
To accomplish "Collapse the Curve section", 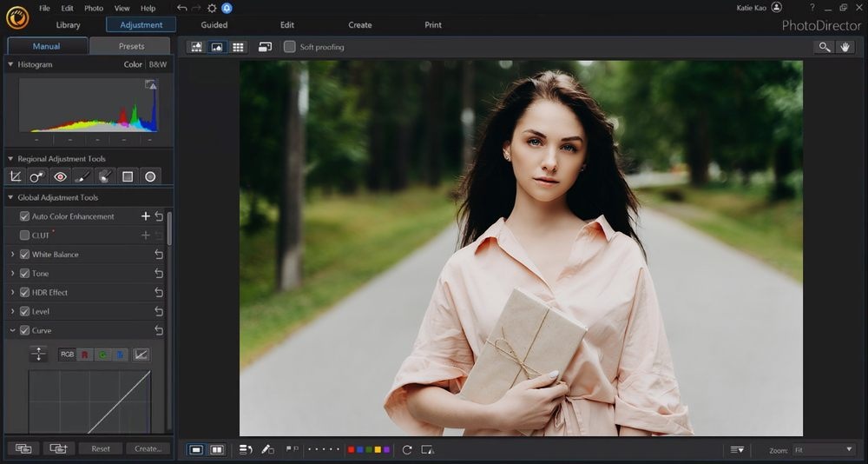I will point(12,331).
